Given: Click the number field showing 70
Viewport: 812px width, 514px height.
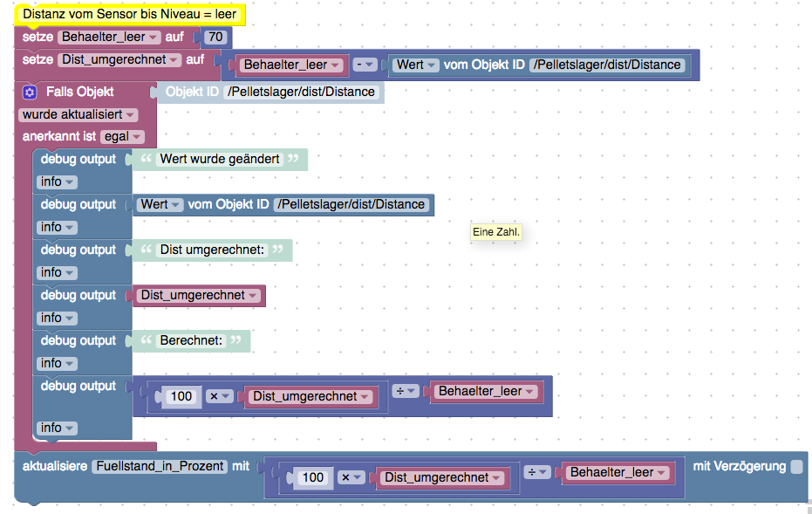Looking at the screenshot, I should coord(215,37).
